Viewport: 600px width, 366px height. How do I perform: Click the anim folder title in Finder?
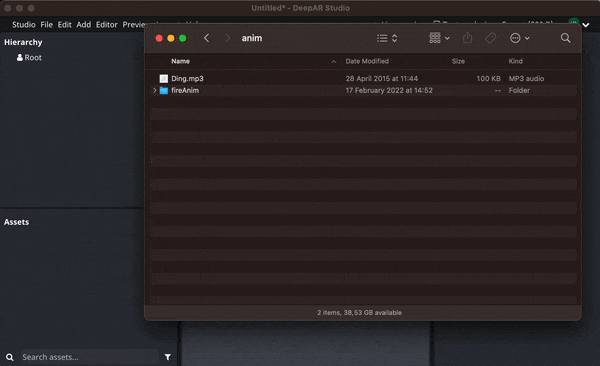pos(252,38)
